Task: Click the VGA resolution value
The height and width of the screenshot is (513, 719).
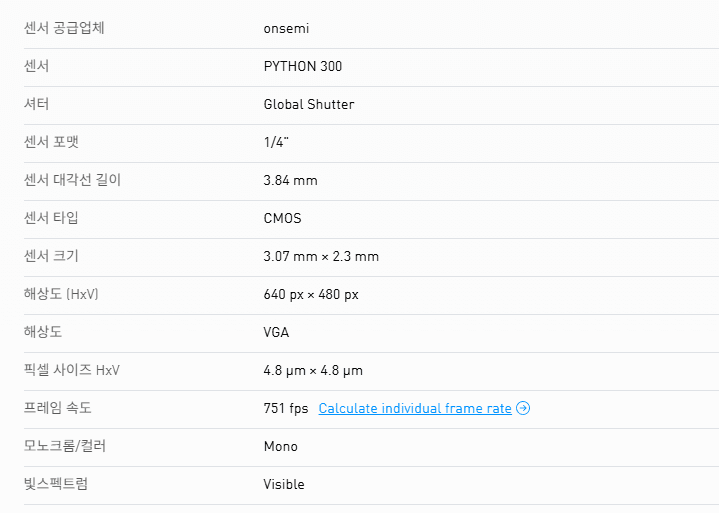Action: 277,332
